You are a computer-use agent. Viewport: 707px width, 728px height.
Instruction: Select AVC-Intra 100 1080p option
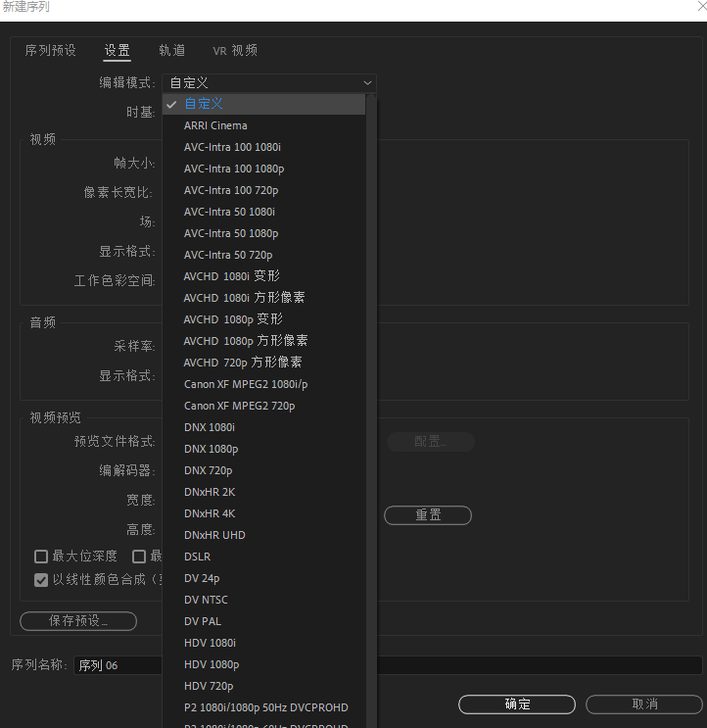(234, 169)
